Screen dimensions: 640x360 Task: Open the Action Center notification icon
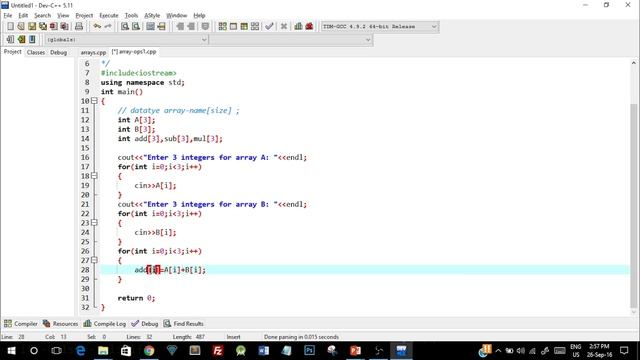624,351
